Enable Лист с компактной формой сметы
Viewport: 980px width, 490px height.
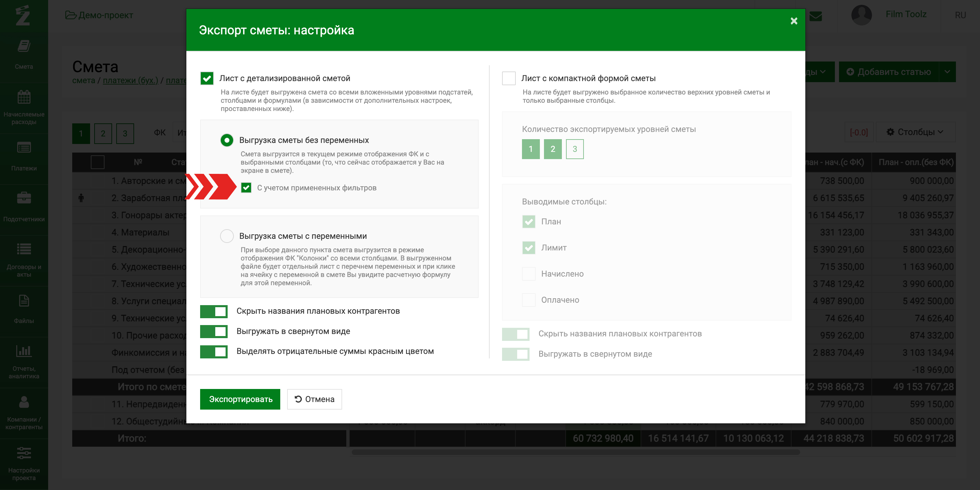(x=509, y=78)
